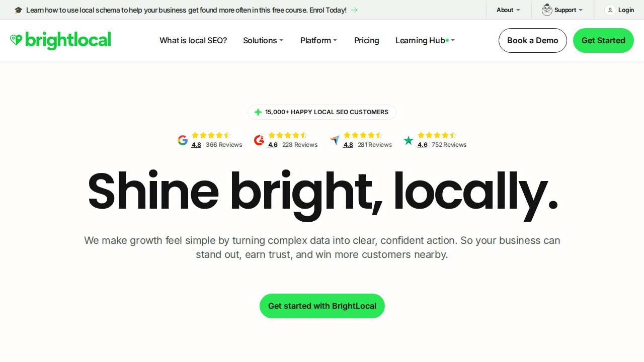644x362 pixels.
Task: Expand the About dropdown
Action: (508, 10)
